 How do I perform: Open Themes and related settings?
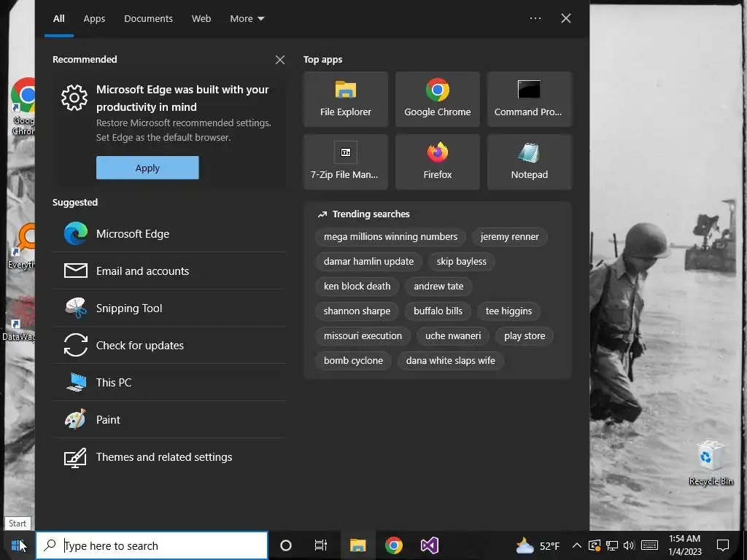pos(169,457)
